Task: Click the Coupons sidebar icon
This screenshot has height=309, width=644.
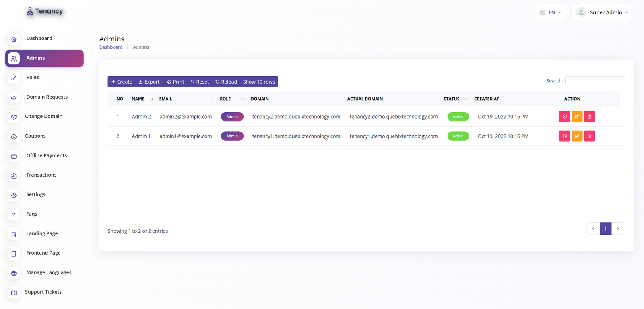Action: [14, 137]
